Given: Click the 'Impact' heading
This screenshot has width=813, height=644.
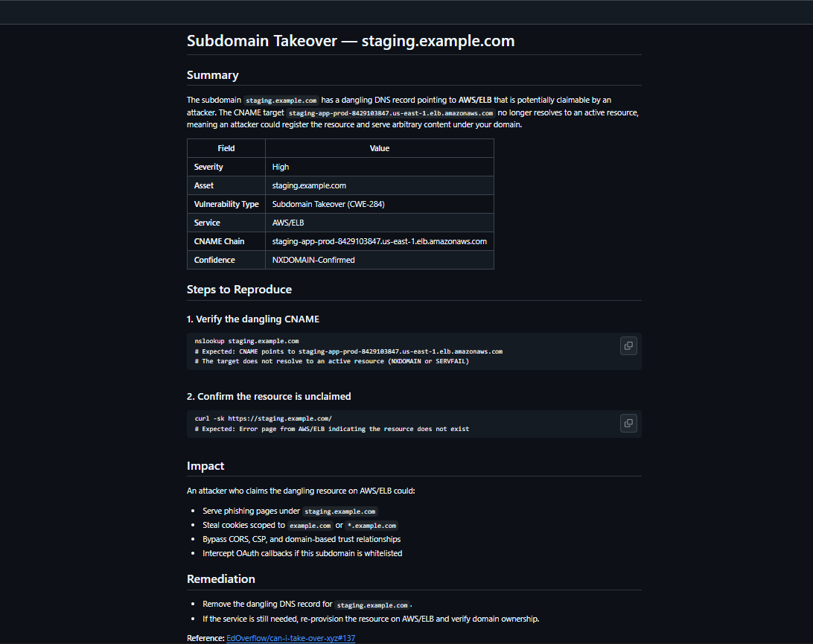Looking at the screenshot, I should coord(205,465).
